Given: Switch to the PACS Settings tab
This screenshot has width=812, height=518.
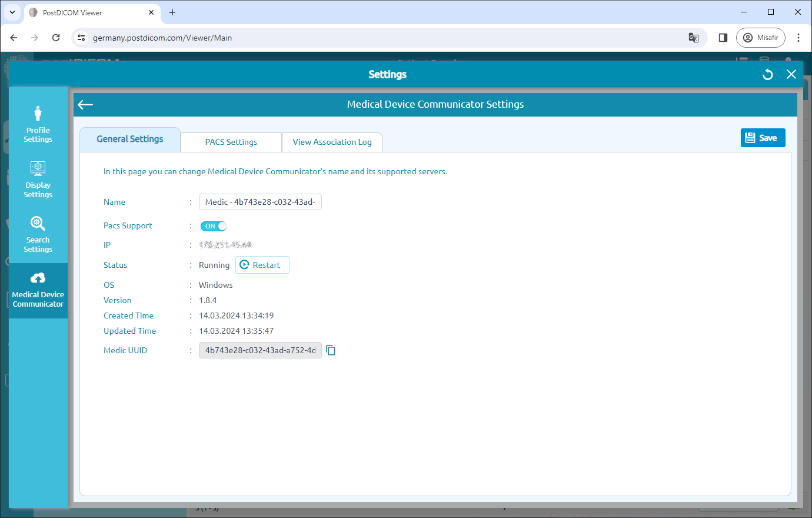Looking at the screenshot, I should (x=231, y=142).
